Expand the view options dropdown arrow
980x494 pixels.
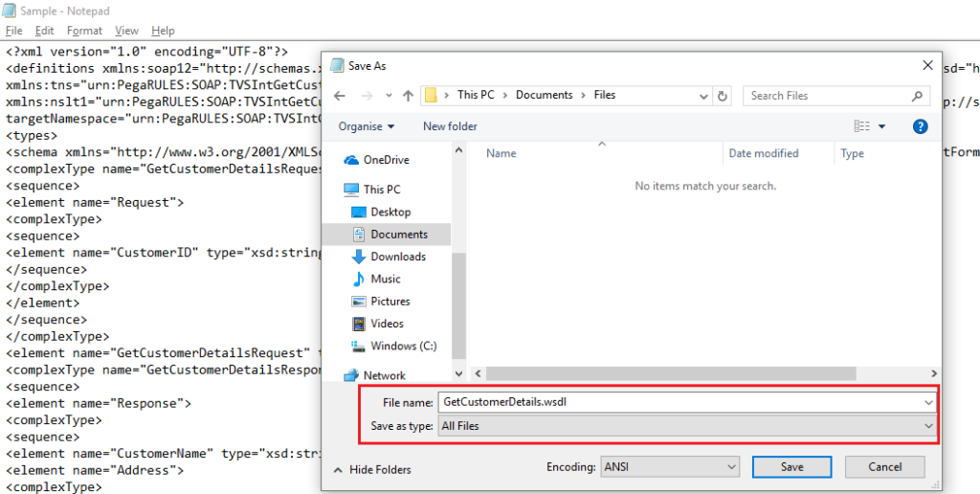tap(881, 126)
